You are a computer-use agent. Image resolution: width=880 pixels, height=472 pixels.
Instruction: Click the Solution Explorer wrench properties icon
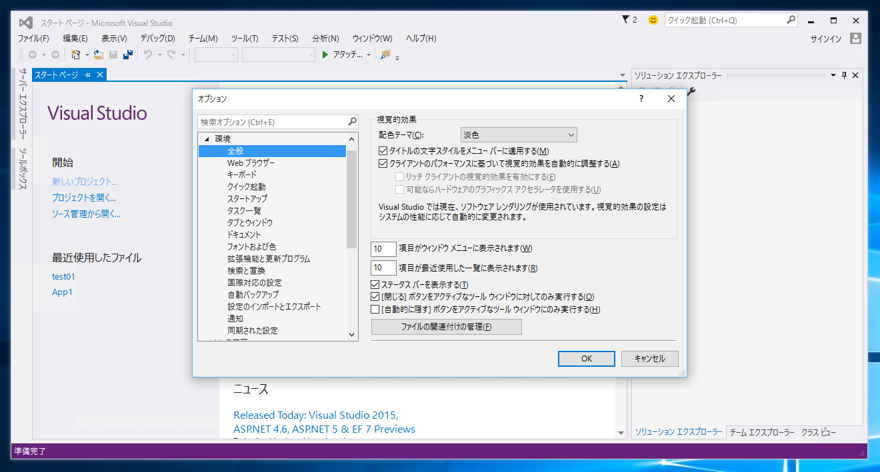pos(691,91)
